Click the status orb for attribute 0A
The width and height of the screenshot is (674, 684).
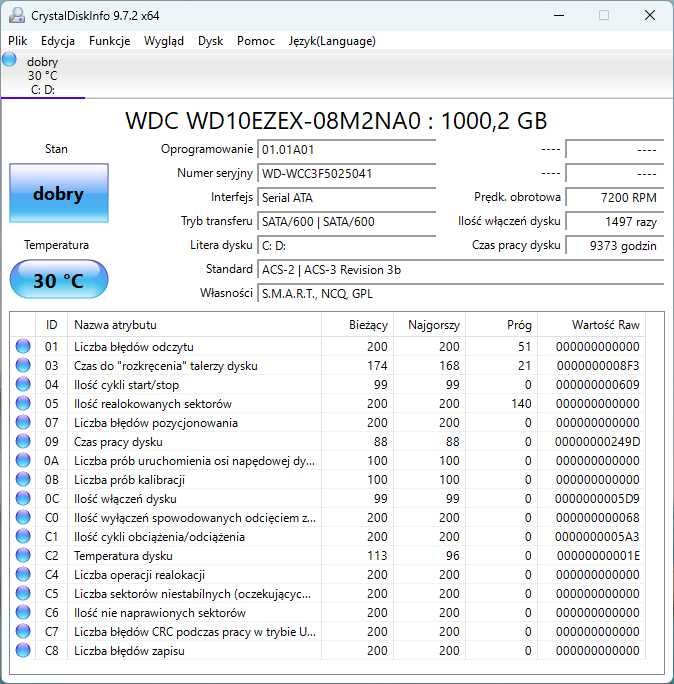click(23, 460)
